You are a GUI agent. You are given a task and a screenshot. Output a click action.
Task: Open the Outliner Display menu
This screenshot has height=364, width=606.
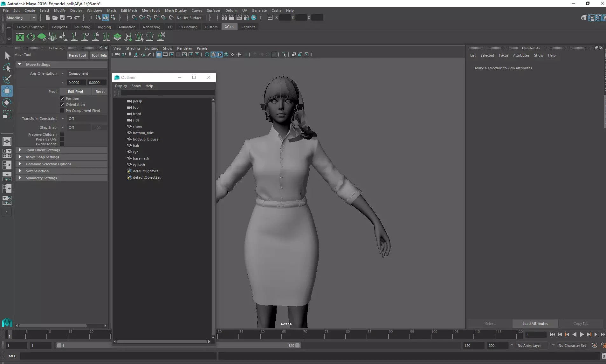click(121, 86)
